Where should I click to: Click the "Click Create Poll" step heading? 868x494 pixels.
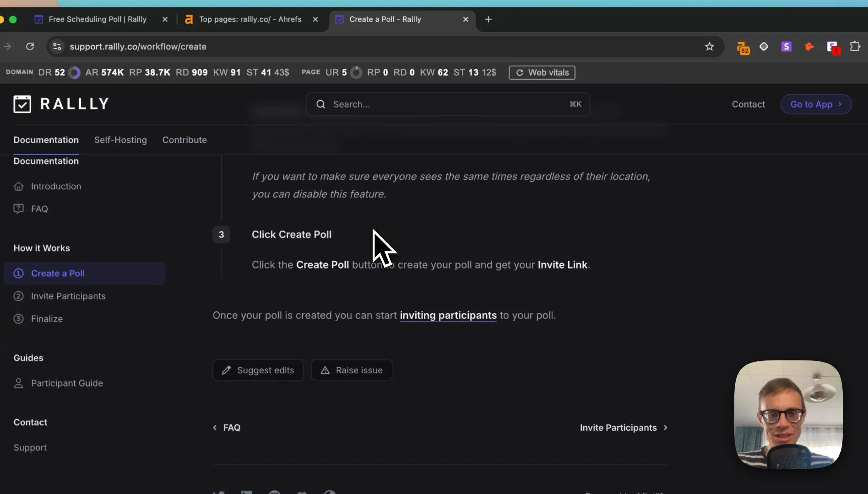pyautogui.click(x=292, y=235)
